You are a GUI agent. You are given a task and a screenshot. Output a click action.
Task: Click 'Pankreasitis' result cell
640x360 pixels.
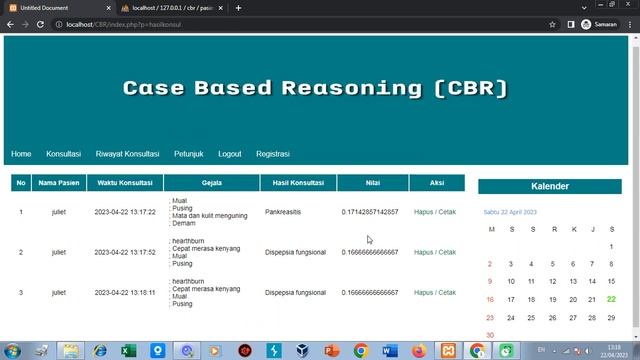coord(283,212)
